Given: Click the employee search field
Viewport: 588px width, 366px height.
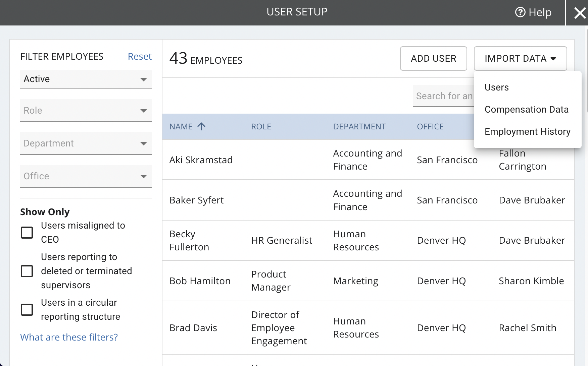Looking at the screenshot, I should pos(443,96).
